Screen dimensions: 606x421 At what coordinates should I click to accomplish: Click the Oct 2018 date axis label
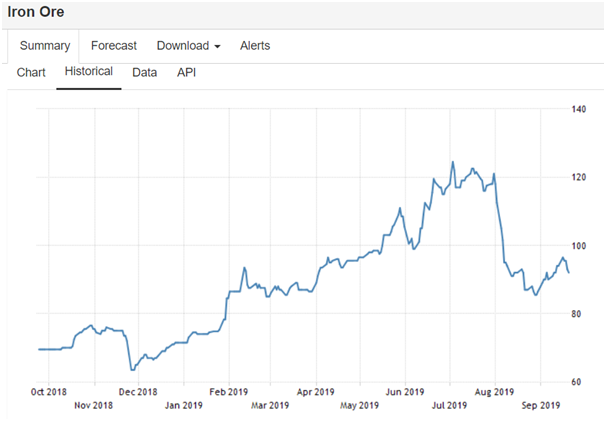(x=49, y=392)
